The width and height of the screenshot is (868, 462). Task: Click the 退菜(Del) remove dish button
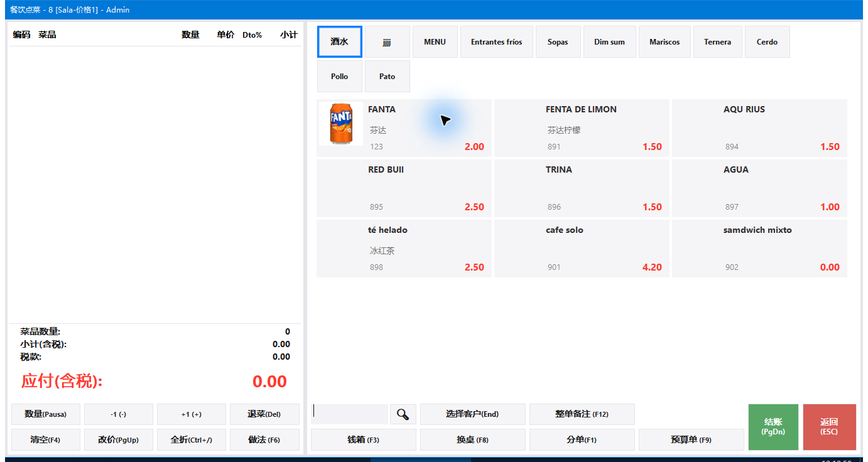(264, 414)
